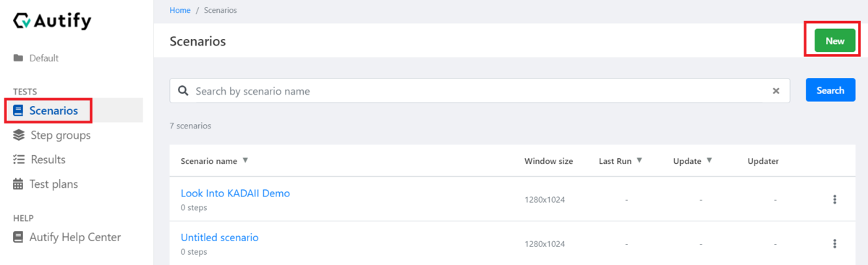Clear the search field with the X icon

(x=776, y=91)
